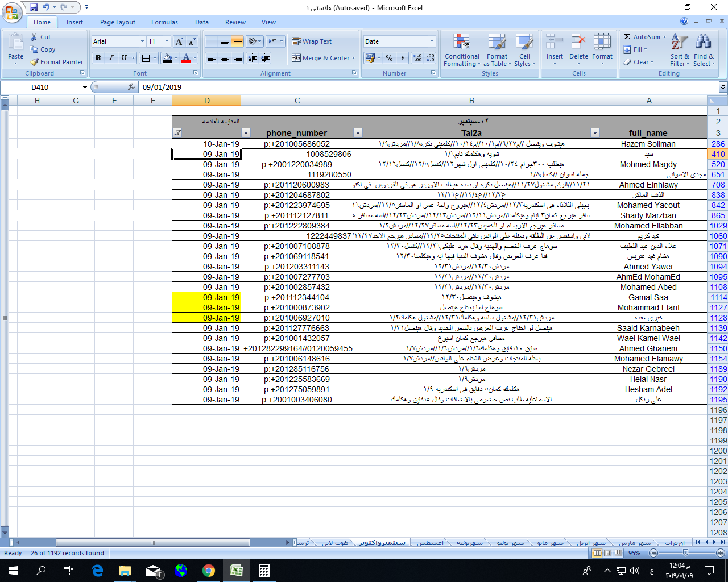
Task: Click the yellow Fill Color swatch
Action: point(167,58)
